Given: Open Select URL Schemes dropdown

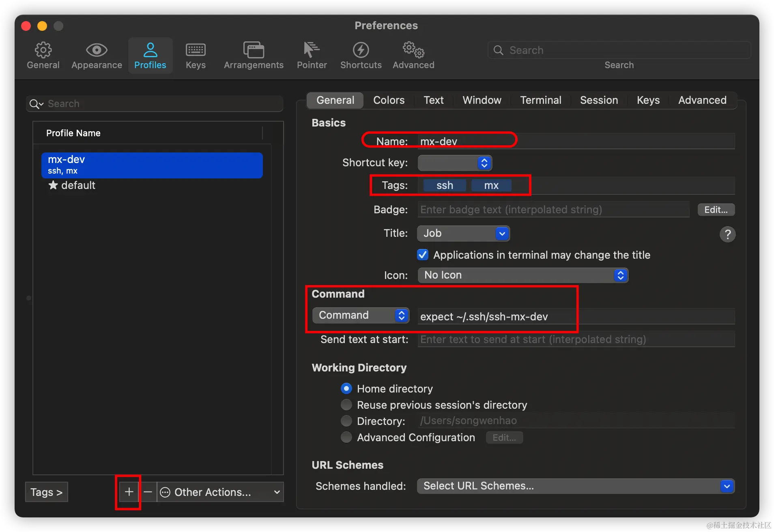Looking at the screenshot, I should pyautogui.click(x=576, y=486).
